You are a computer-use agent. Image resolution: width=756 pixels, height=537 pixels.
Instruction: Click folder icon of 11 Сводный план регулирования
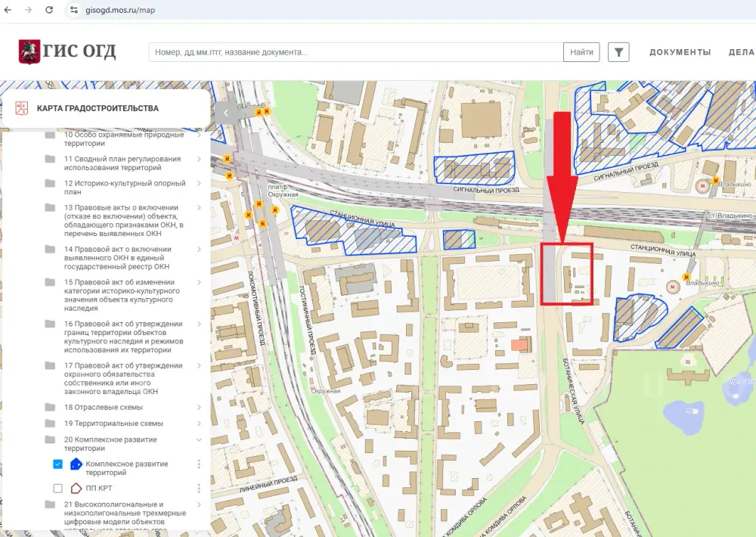coord(50,159)
